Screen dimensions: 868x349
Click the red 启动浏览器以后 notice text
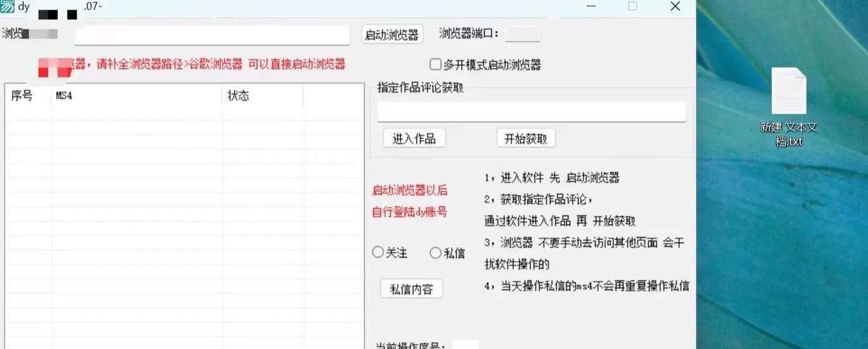[x=409, y=190]
